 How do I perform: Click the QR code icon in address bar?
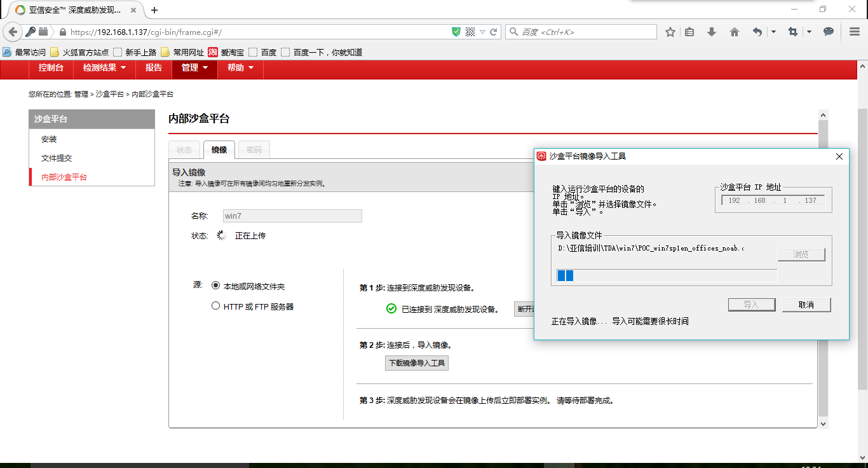pos(470,32)
